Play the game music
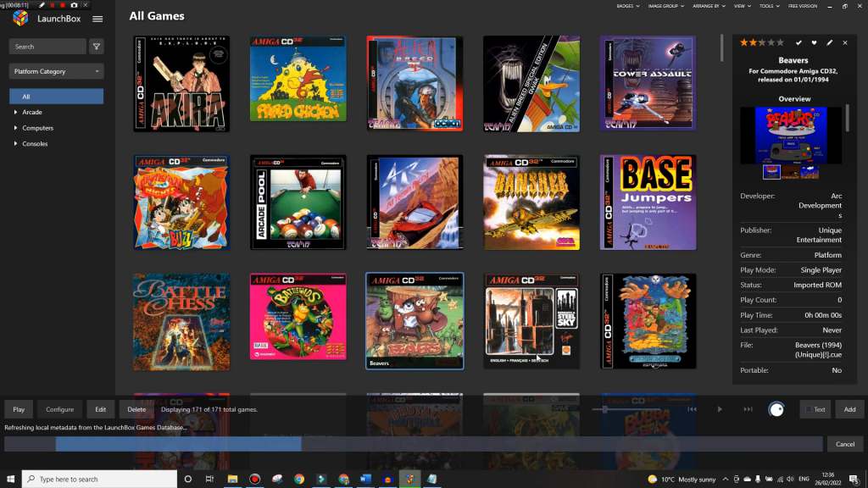Screen dimensions: 868x488 click(x=720, y=409)
